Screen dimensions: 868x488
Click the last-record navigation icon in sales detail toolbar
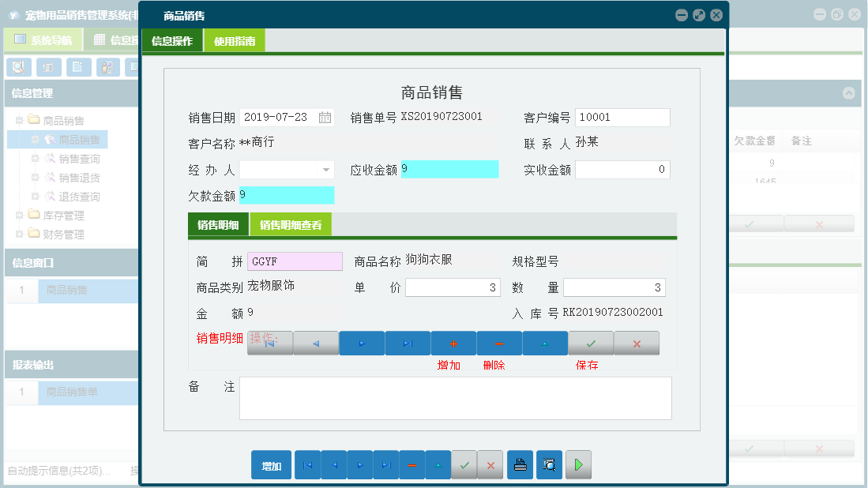[x=408, y=343]
